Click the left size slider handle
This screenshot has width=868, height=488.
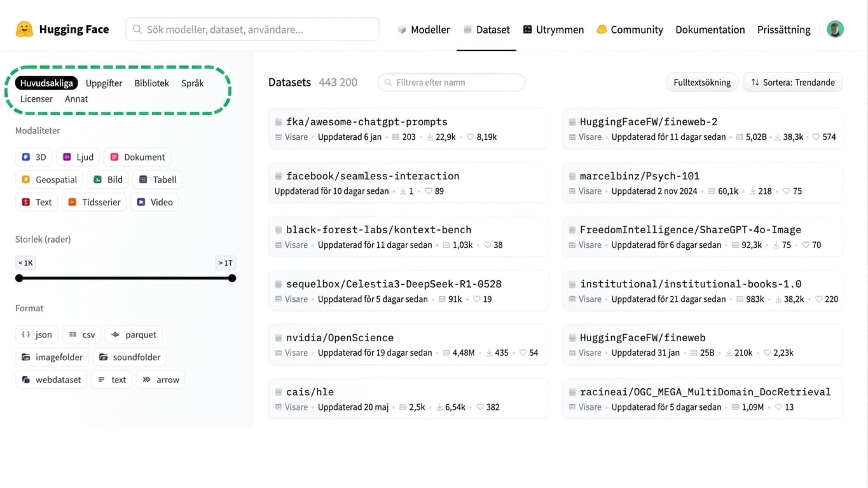(19, 278)
